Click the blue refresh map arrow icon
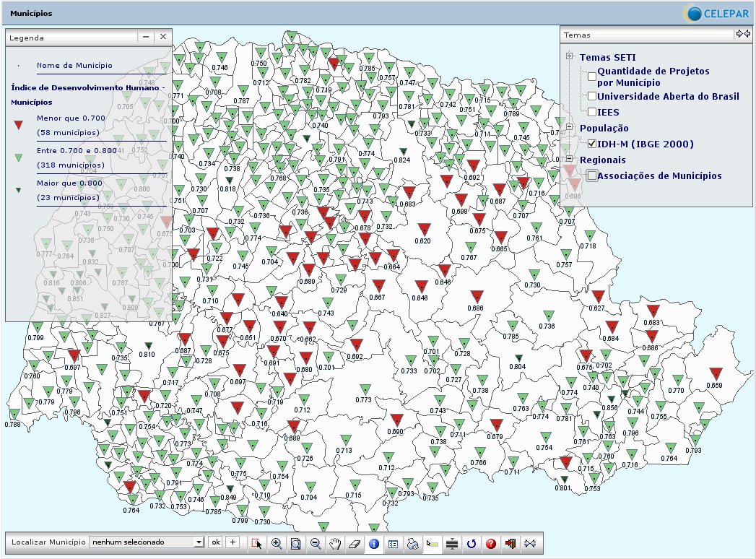 [472, 543]
